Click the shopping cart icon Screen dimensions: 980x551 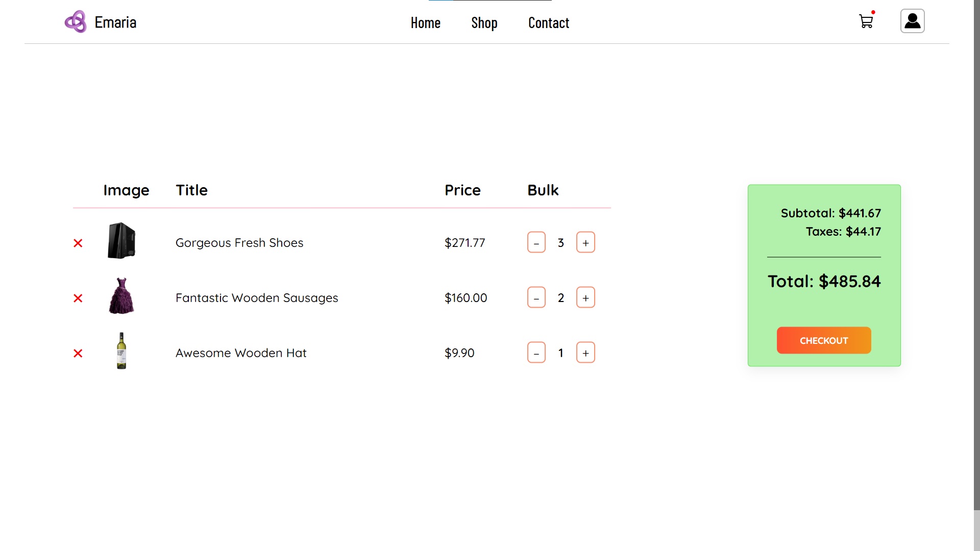click(866, 20)
